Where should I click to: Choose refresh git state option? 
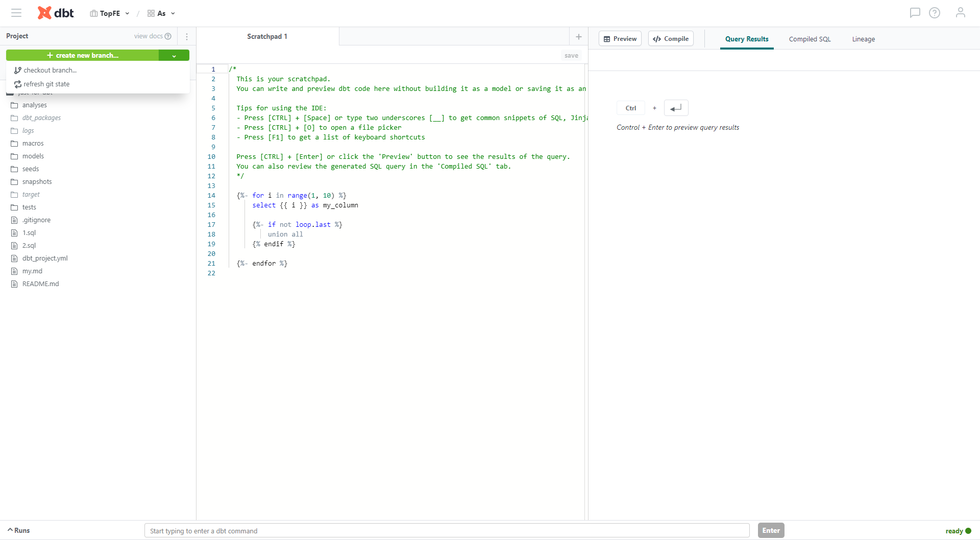[46, 84]
